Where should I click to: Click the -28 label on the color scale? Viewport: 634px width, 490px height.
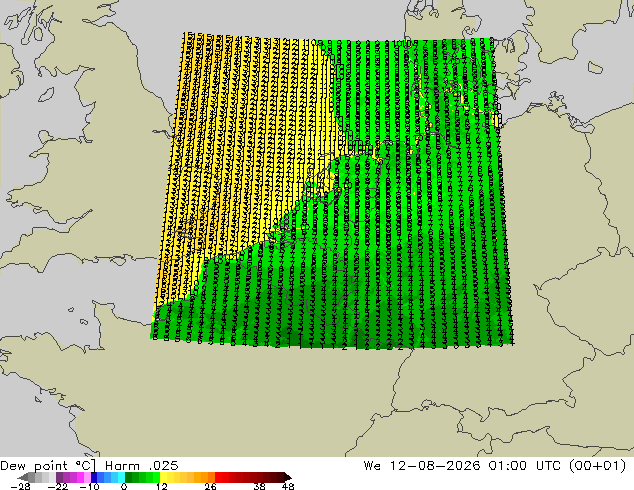[x=20, y=486]
